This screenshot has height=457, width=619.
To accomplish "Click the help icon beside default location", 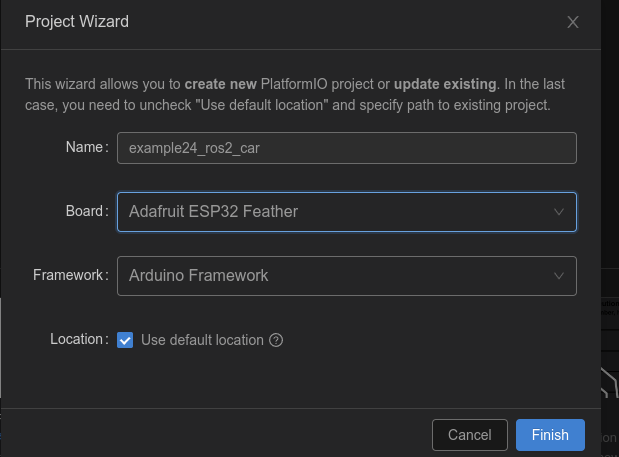I will (277, 340).
